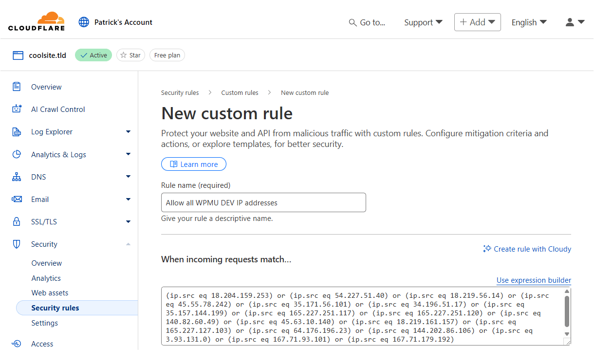Open the English language dropdown

click(529, 22)
